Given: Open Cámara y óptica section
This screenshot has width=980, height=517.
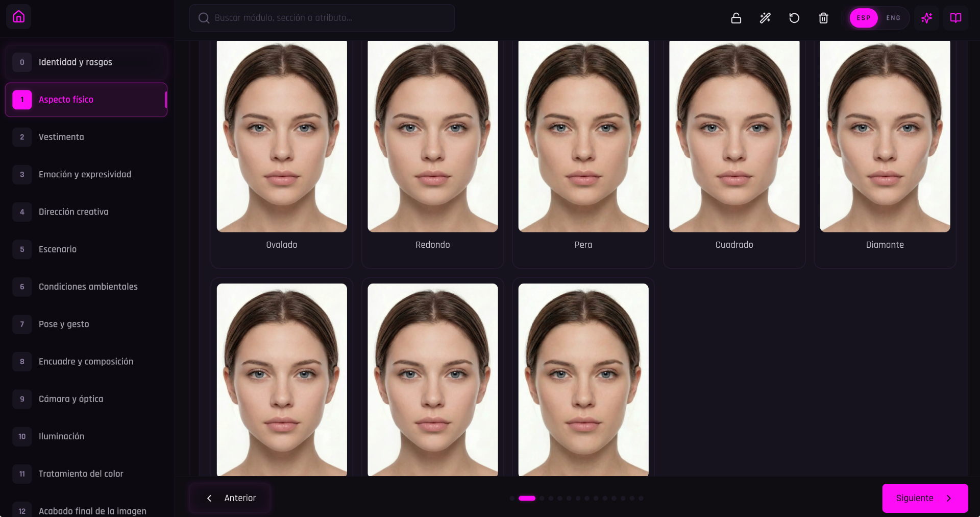Looking at the screenshot, I should click(86, 398).
